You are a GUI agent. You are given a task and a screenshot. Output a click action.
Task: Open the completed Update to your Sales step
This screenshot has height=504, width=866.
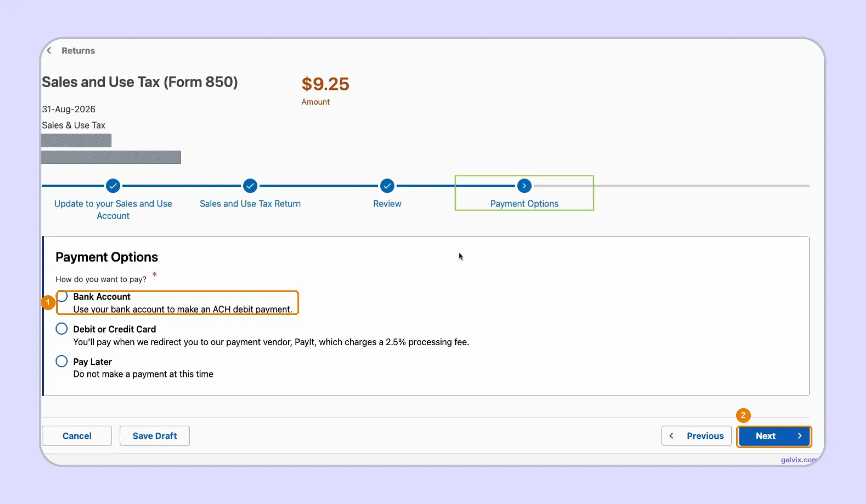tap(113, 186)
